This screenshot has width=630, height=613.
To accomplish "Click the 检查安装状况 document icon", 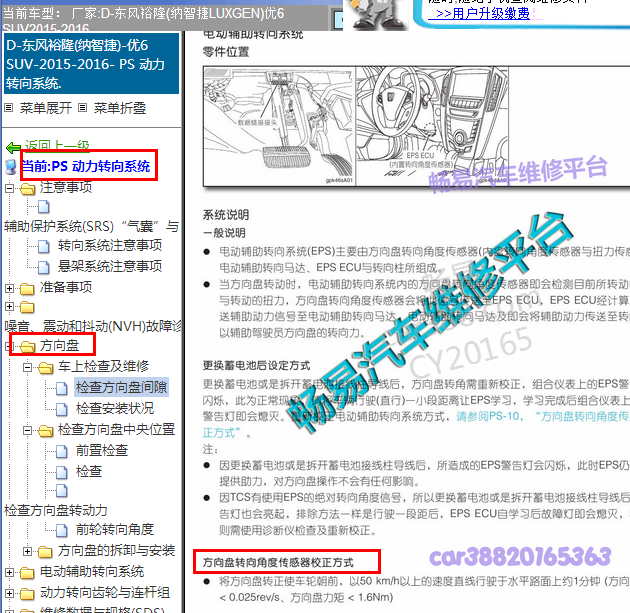I will tap(61, 409).
